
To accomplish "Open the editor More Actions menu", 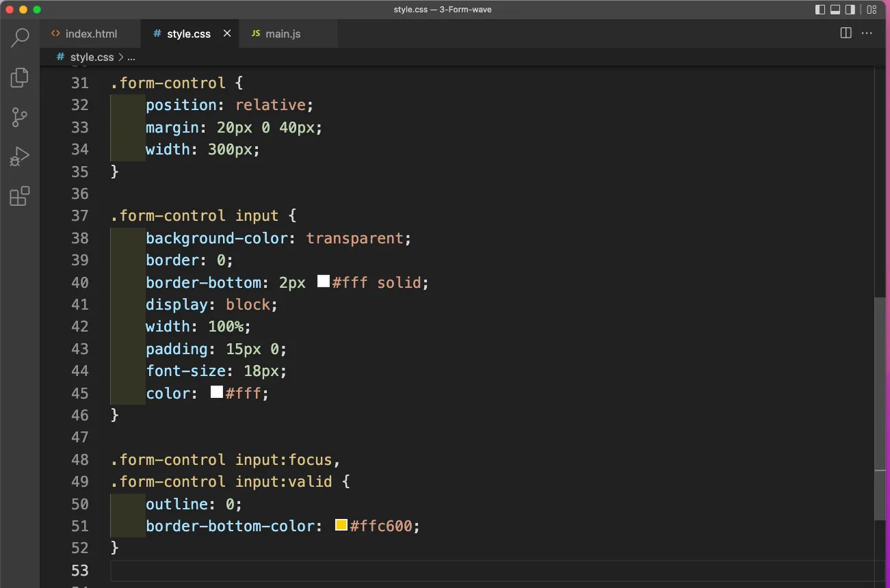I will (867, 33).
